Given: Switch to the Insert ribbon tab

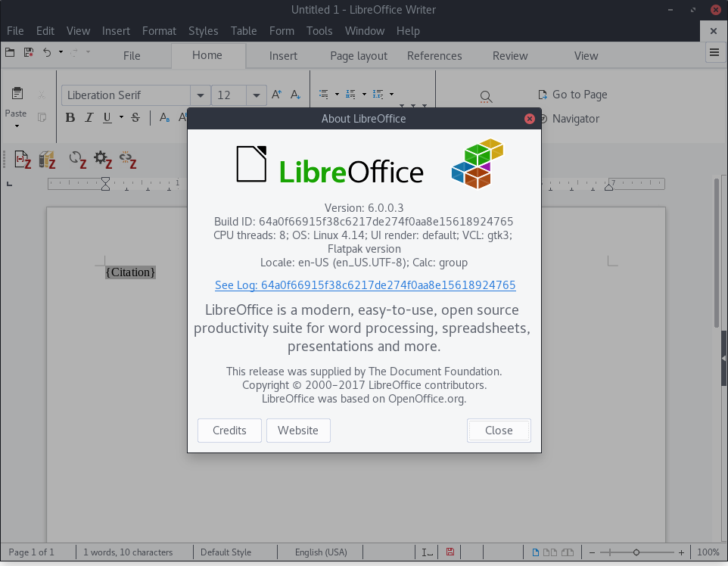Looking at the screenshot, I should point(283,56).
